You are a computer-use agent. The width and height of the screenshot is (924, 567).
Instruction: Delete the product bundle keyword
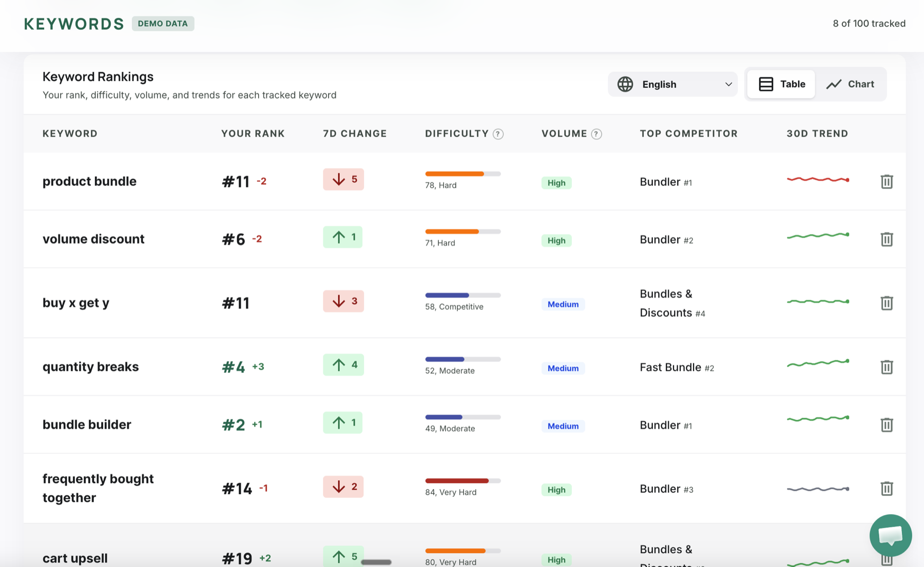887,182
